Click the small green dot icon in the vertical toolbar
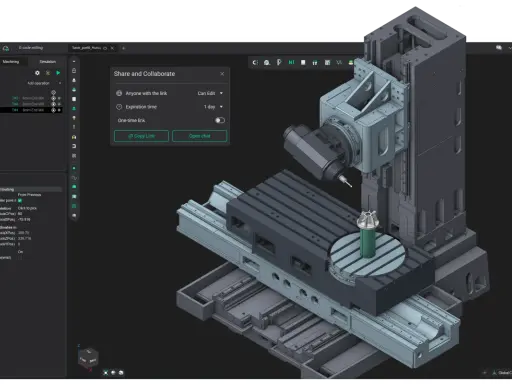This screenshot has height=384, width=512. point(74,168)
